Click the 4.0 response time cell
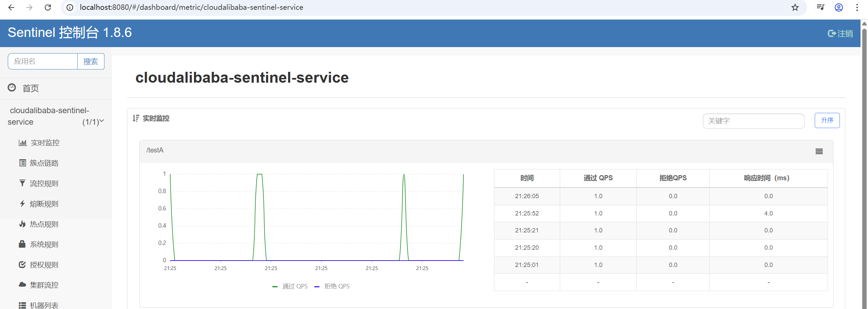This screenshot has height=309, width=868. pos(768,213)
